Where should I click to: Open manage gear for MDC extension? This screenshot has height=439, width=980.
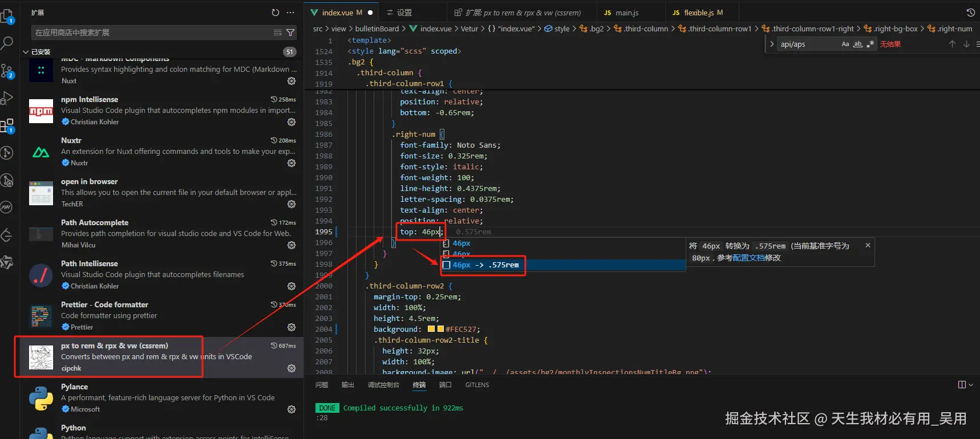coord(291,81)
